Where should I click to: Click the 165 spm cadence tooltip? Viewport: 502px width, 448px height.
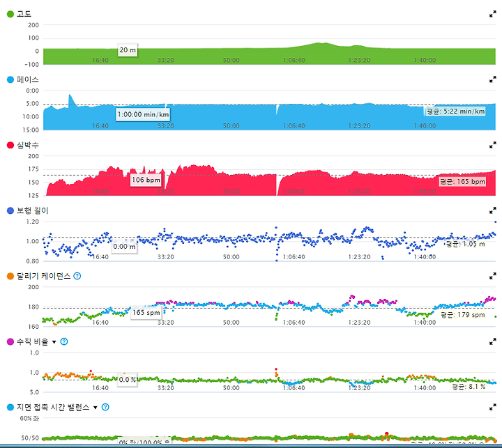(x=146, y=312)
